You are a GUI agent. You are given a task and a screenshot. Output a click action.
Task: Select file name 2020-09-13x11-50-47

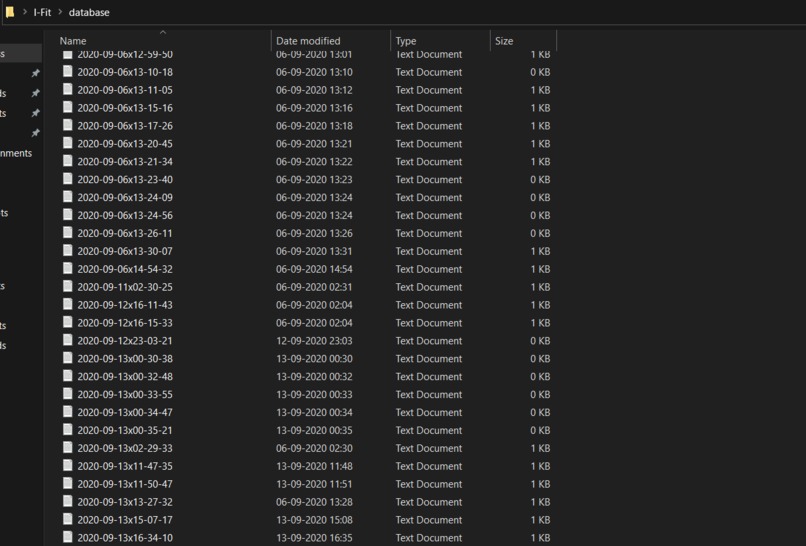coord(125,484)
